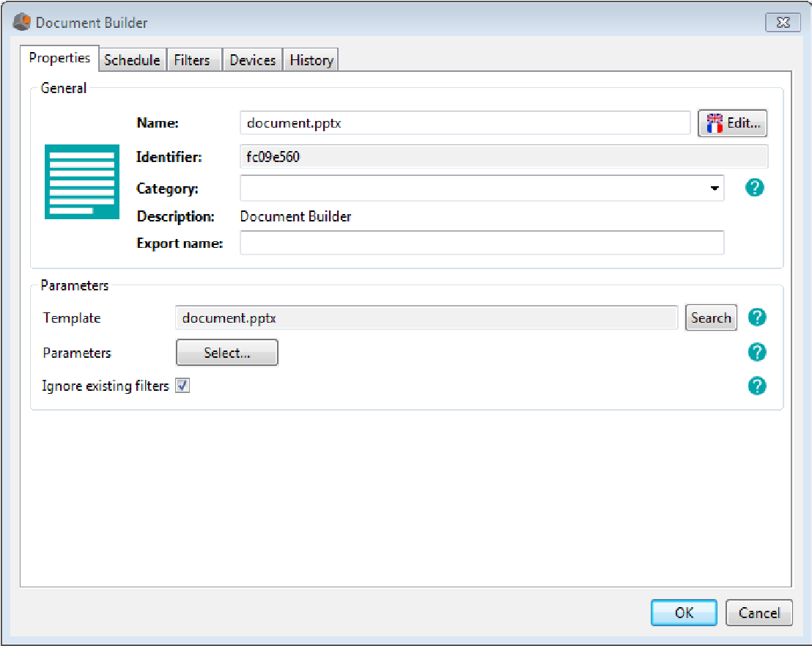
Task: Click the teal document thumbnail icon
Action: pyautogui.click(x=82, y=182)
